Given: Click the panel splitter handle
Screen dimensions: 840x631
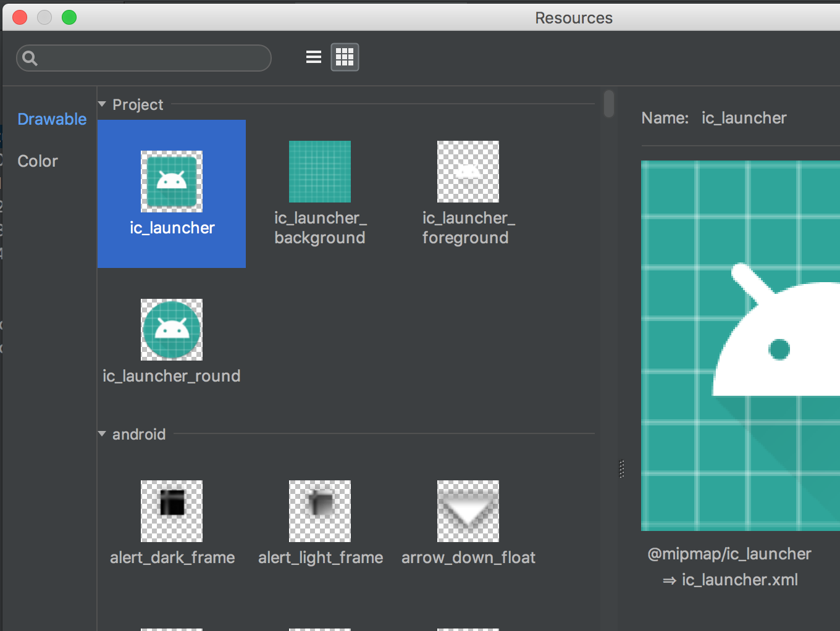Looking at the screenshot, I should pos(622,469).
